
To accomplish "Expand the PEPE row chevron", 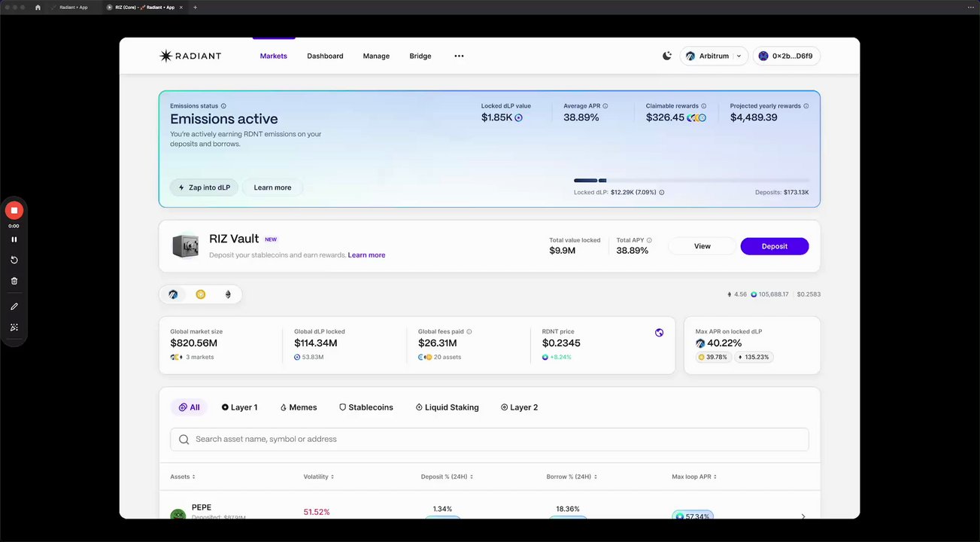I will (803, 516).
